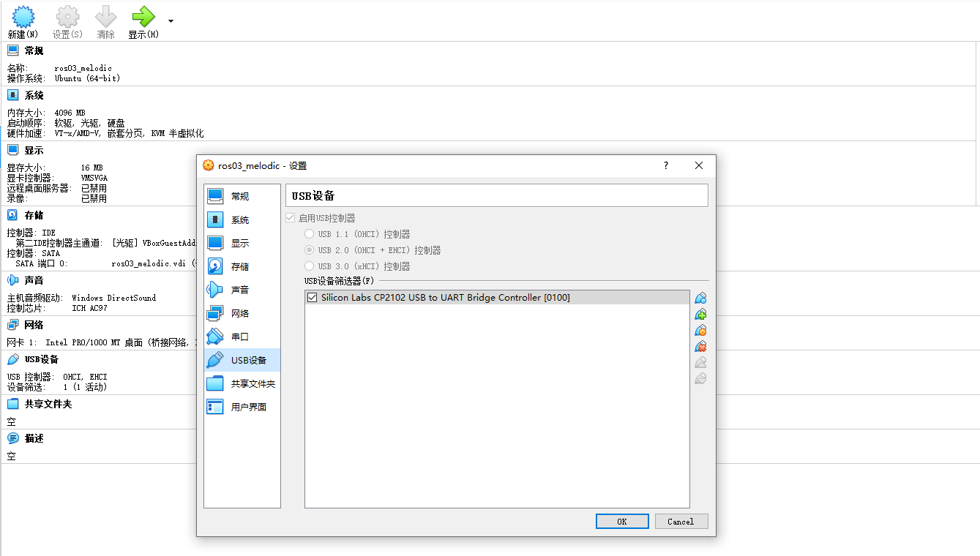Open the Audio (声音) settings category
980x556 pixels.
[240, 290]
